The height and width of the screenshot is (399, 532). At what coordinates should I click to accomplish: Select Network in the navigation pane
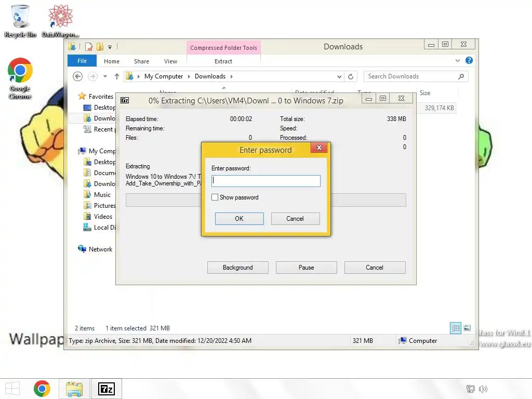(95, 249)
